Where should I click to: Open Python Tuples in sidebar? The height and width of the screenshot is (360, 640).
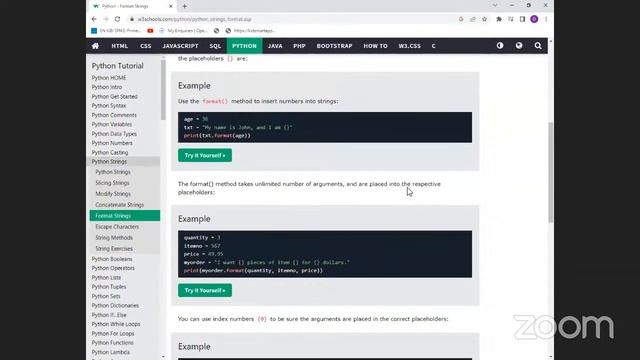109,287
